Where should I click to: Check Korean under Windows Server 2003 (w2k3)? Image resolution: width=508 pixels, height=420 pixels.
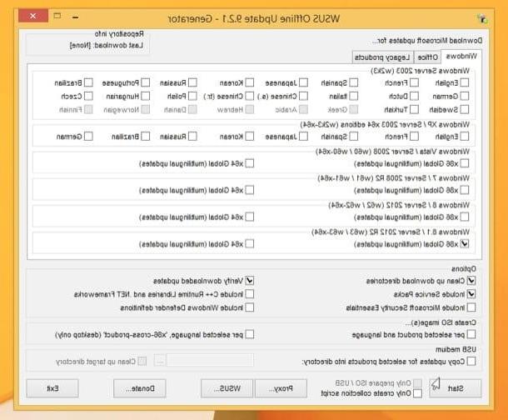point(250,82)
